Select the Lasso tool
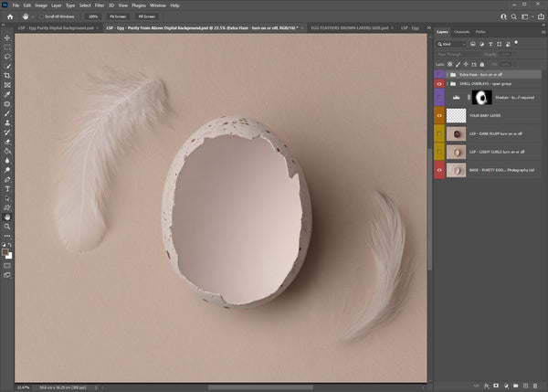Image resolution: width=548 pixels, height=392 pixels. (x=7, y=56)
